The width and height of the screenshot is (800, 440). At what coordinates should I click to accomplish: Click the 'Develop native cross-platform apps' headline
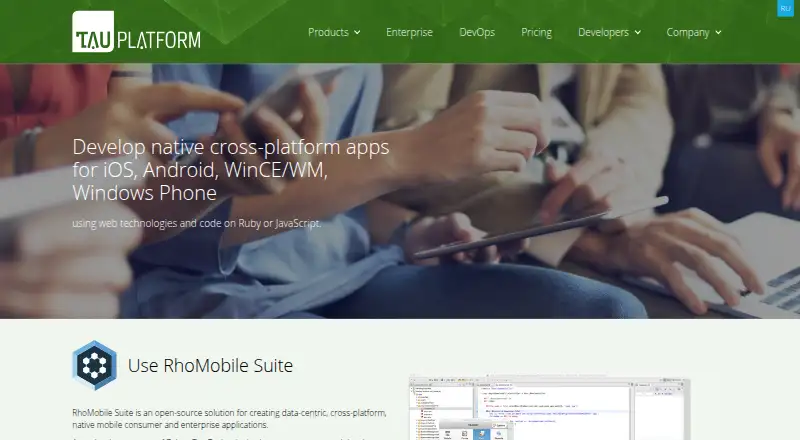231,170
